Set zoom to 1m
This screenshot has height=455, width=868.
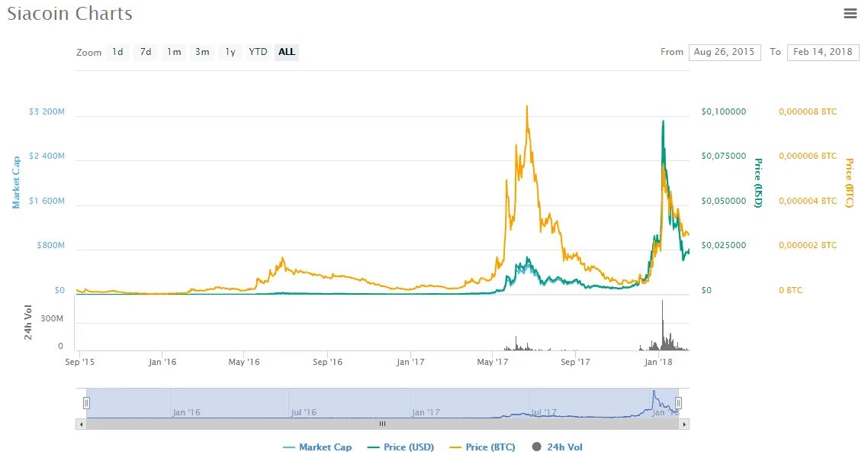pos(174,52)
